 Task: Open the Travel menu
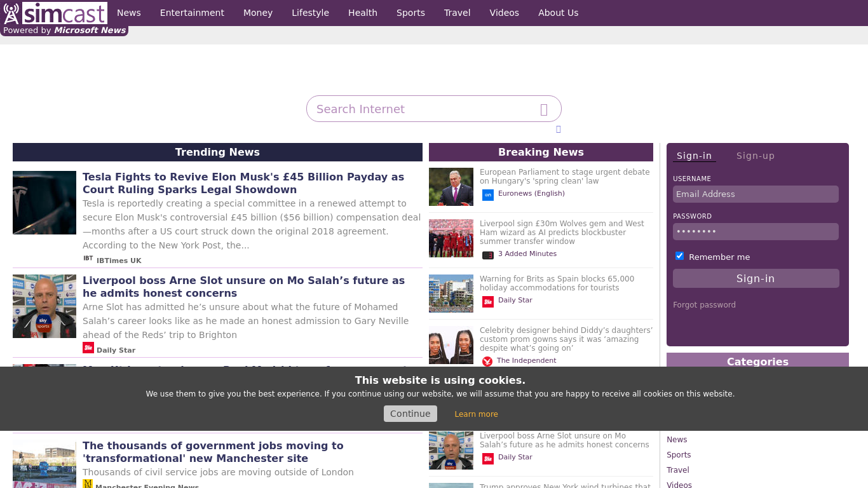click(x=458, y=13)
